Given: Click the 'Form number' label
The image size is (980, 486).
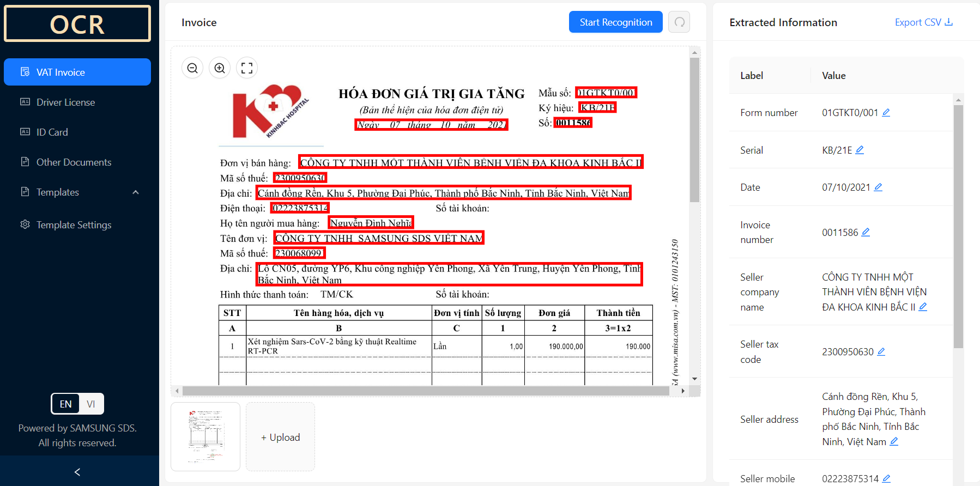Looking at the screenshot, I should [769, 113].
